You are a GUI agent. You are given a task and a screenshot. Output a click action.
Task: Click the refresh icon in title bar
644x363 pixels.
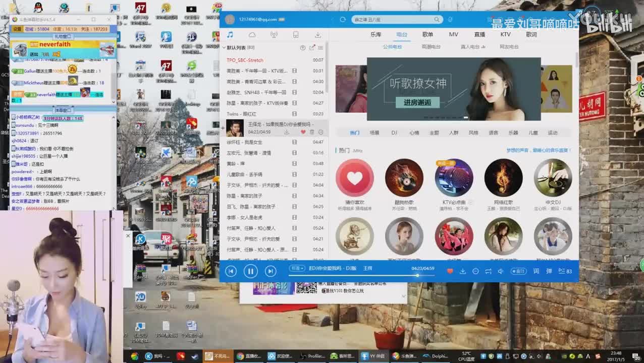(x=343, y=19)
